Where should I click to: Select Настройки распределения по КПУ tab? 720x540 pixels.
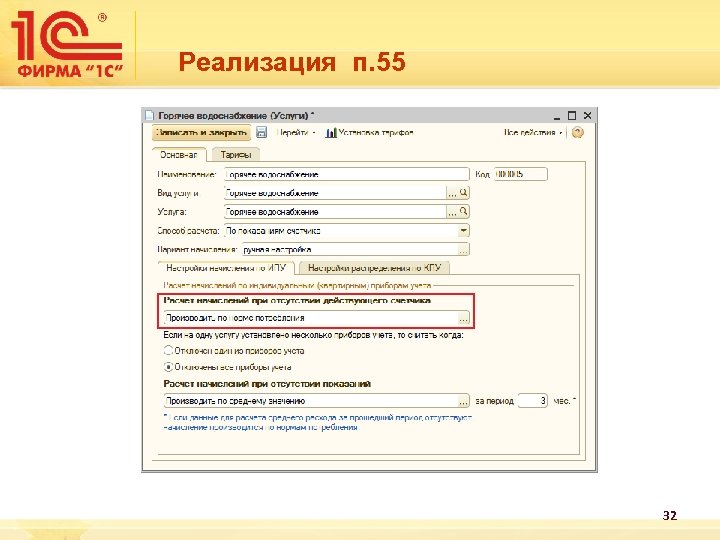pos(374,268)
